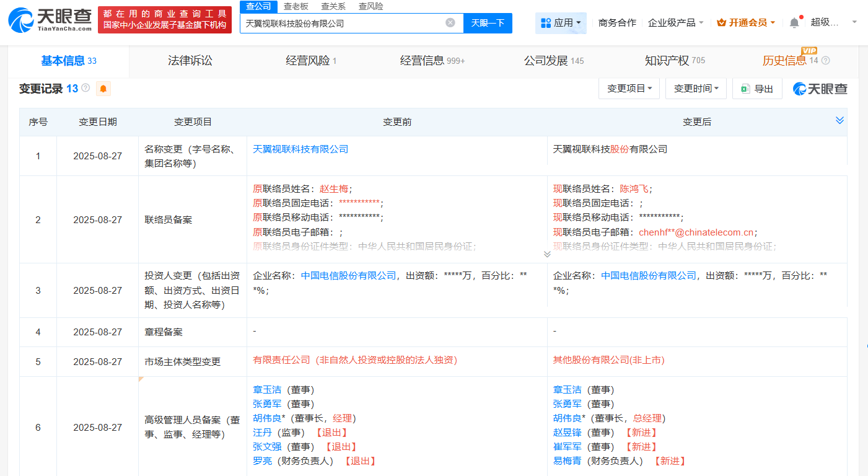868x476 pixels.
Task: Open the profile link for 易梅青
Action: coord(568,461)
